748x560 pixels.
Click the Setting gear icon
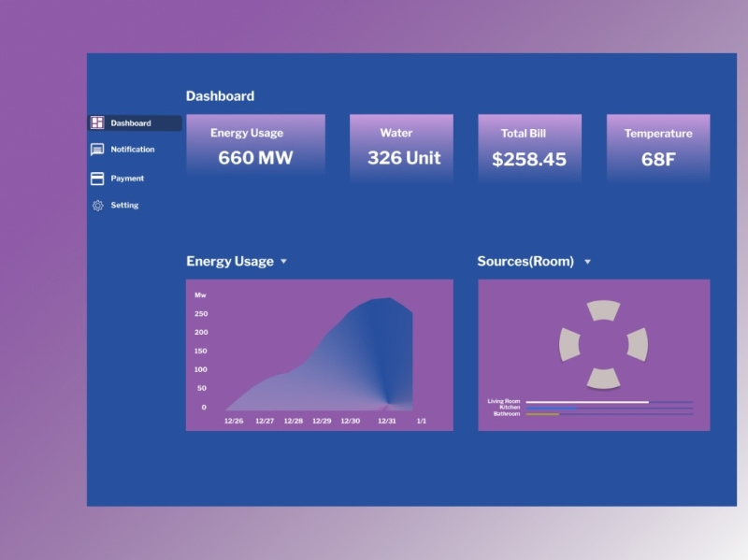tap(96, 206)
